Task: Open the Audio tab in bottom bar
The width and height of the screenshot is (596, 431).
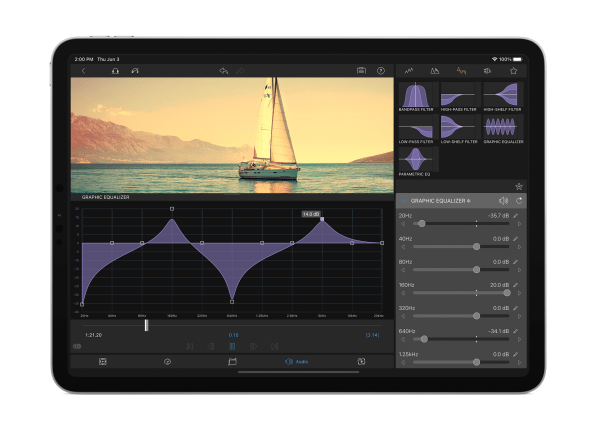Action: click(296, 361)
